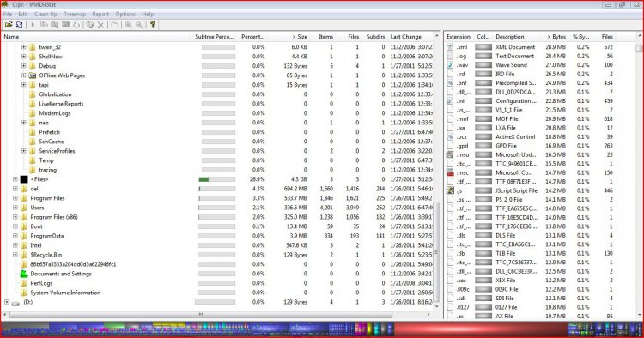The image size is (644, 338).
Task: Click the .wav Wave Sound file icon
Action: tap(450, 65)
